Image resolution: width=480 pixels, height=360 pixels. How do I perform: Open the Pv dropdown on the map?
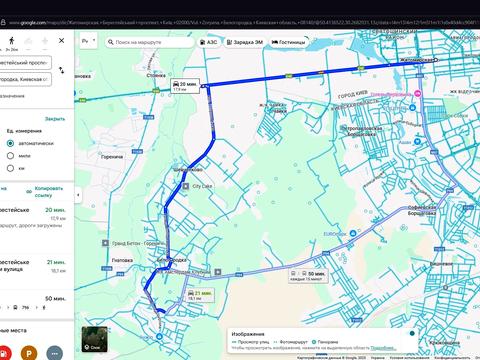88,41
